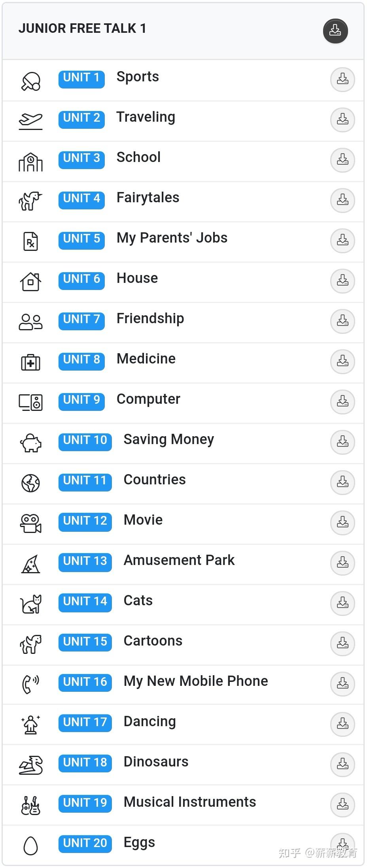Download the Unit 4 Fairytales lesson
This screenshot has width=367, height=868.
click(x=342, y=200)
